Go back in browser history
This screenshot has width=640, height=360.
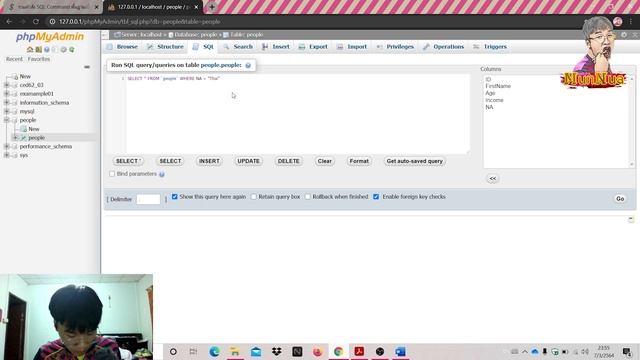pyautogui.click(x=9, y=22)
